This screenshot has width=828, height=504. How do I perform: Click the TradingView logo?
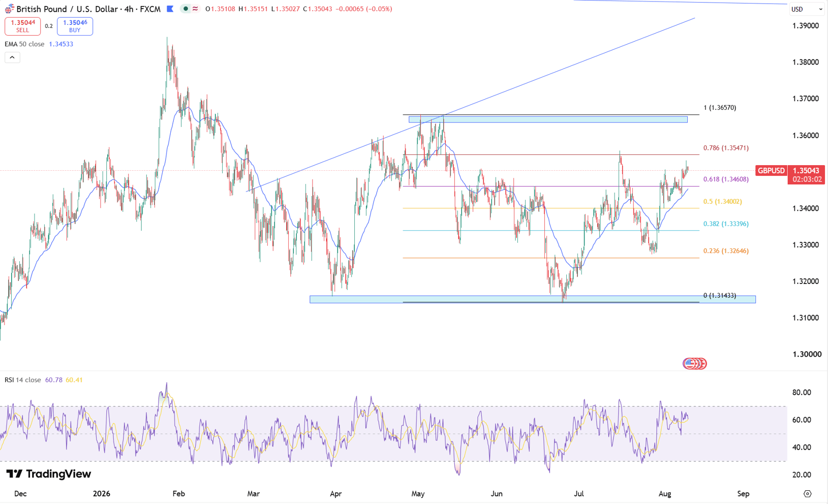49,474
